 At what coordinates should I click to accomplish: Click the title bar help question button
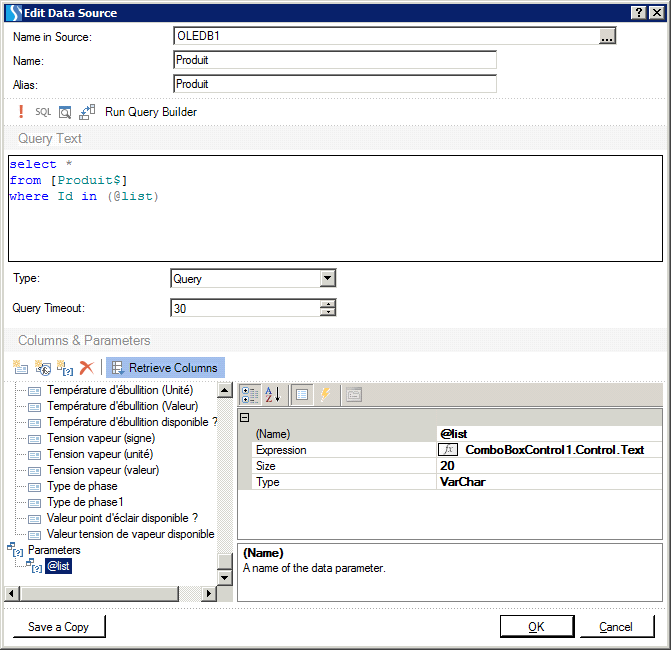click(638, 13)
